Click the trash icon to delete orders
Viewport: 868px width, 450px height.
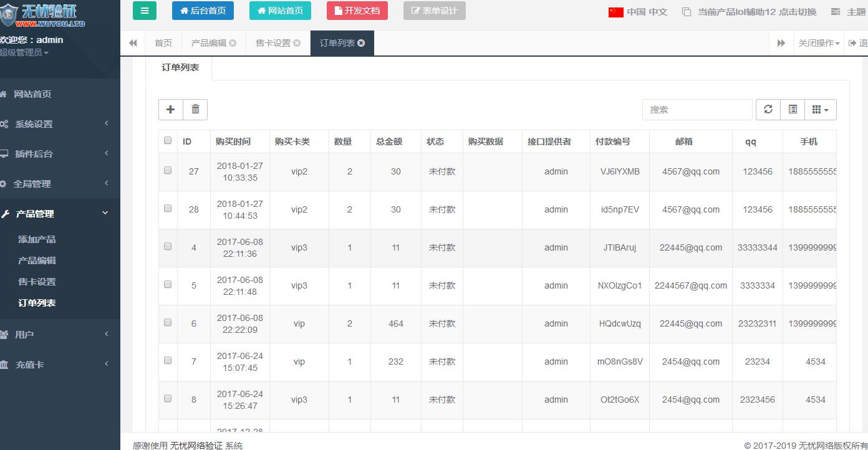coord(195,110)
